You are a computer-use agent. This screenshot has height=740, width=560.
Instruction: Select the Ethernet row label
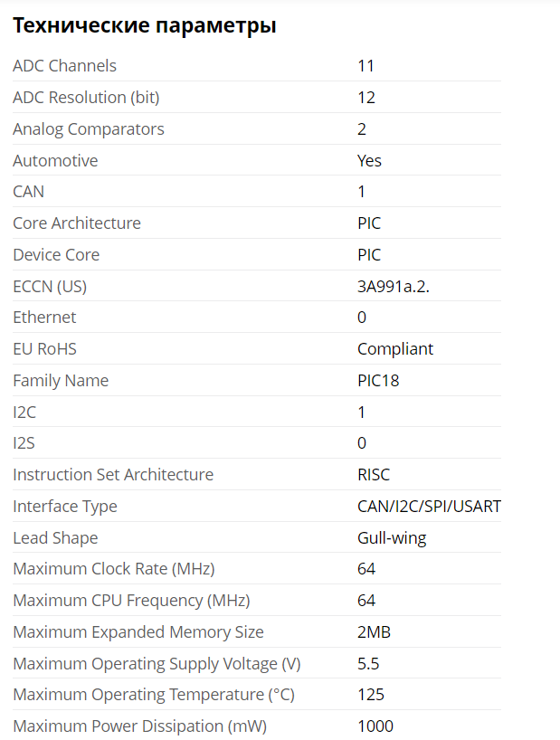point(44,318)
